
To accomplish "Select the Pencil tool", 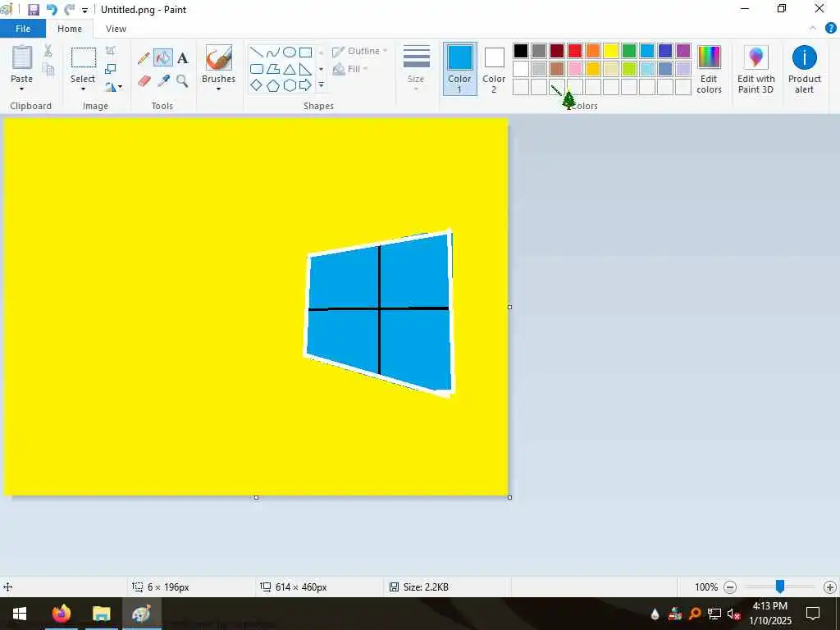I will 143,58.
